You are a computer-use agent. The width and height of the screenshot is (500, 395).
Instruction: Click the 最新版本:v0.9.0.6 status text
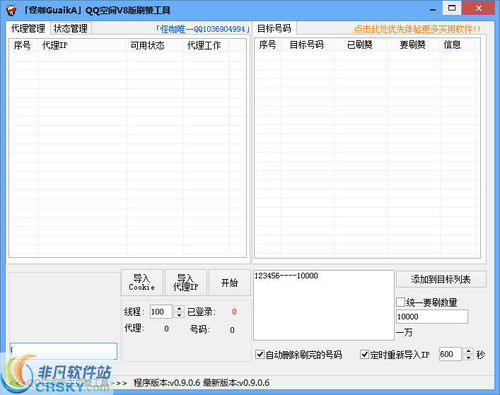tap(236, 383)
